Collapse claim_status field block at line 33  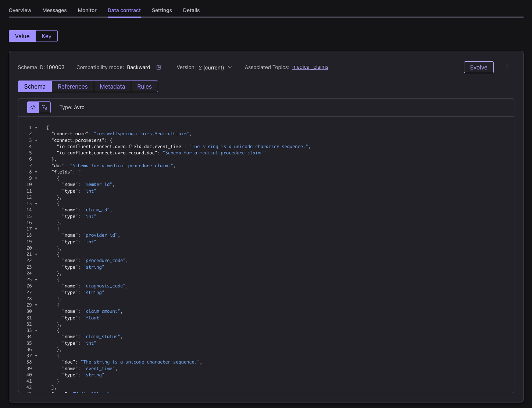pos(36,330)
